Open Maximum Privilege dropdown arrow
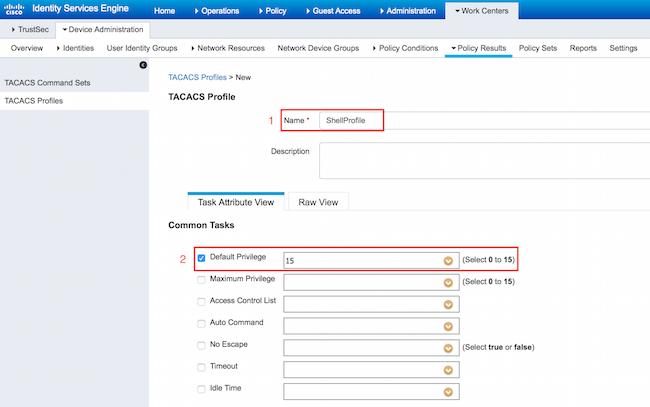The width and height of the screenshot is (650, 407). coord(448,283)
